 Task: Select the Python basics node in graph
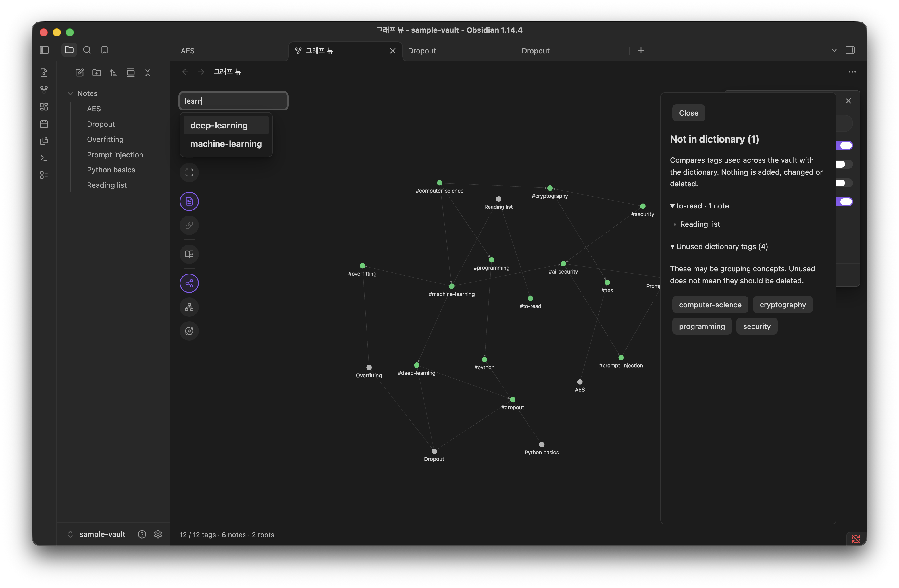pyautogui.click(x=541, y=445)
